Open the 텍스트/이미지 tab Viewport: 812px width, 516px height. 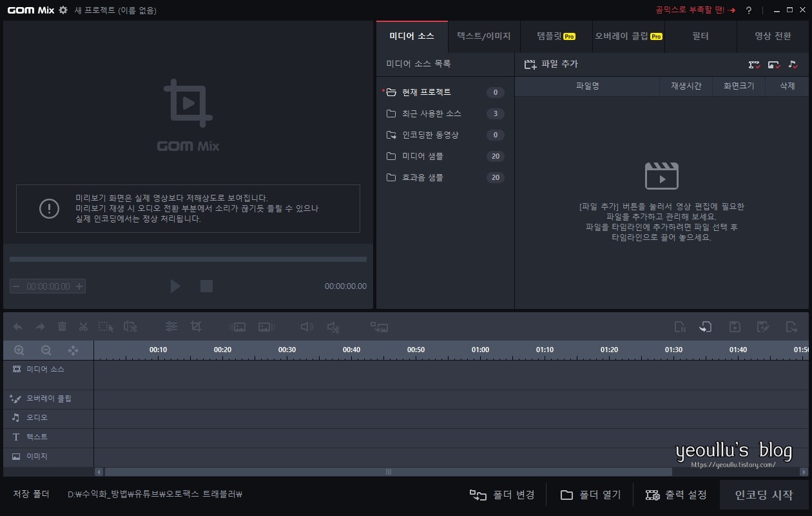tap(484, 36)
